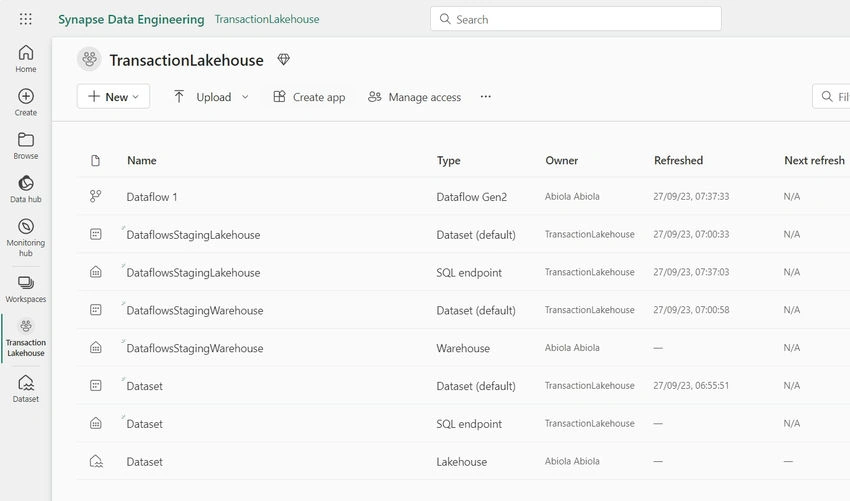Screen dimensions: 850x501
Task: Click refreshed time '27/09/23, 07:37:03'
Action: click(691, 272)
